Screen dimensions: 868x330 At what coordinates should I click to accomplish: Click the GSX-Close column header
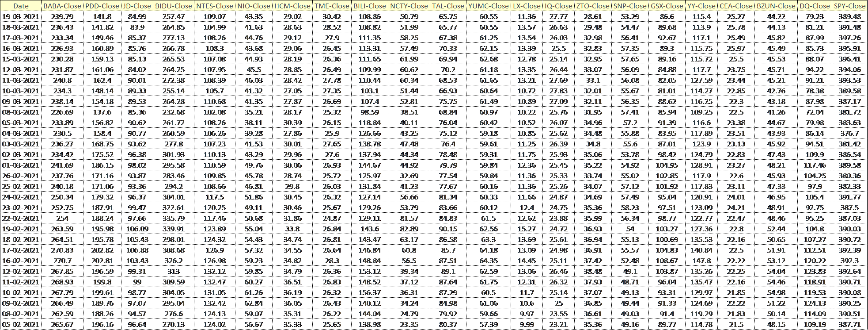point(667,6)
